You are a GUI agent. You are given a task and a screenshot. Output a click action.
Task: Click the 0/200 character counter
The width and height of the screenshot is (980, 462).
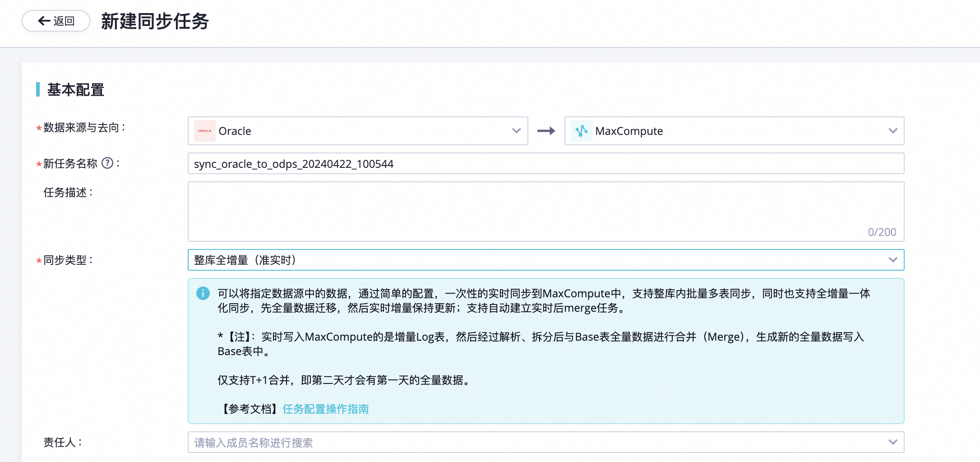882,232
